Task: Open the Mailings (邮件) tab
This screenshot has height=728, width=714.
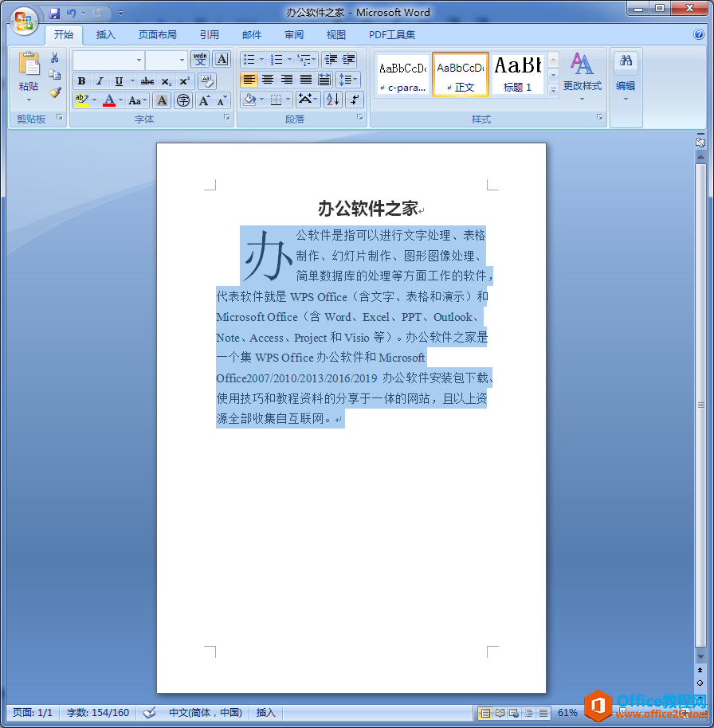Action: pos(252,34)
